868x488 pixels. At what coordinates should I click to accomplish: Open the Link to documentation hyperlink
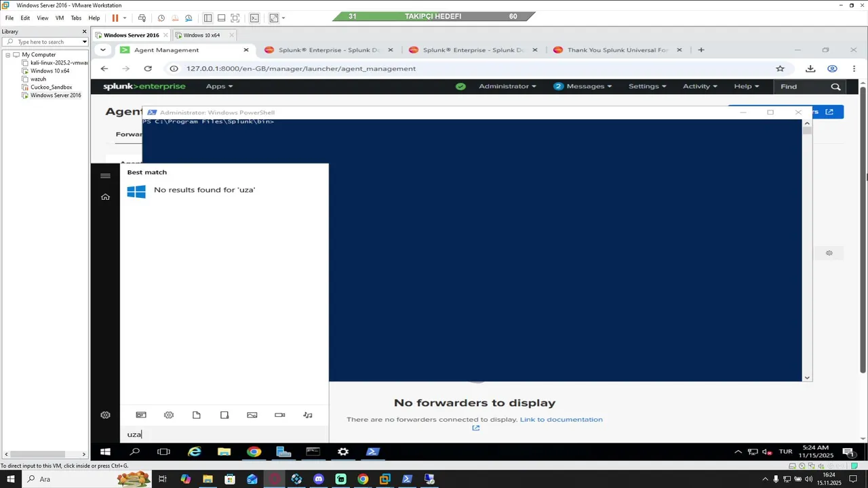(561, 420)
